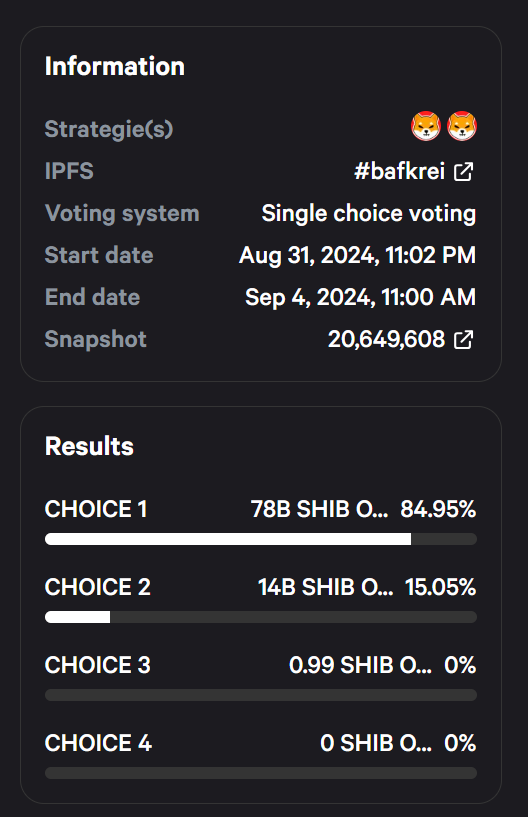The height and width of the screenshot is (817, 528).
Task: Click the first Shiba Inu strategy icon
Action: click(x=426, y=126)
